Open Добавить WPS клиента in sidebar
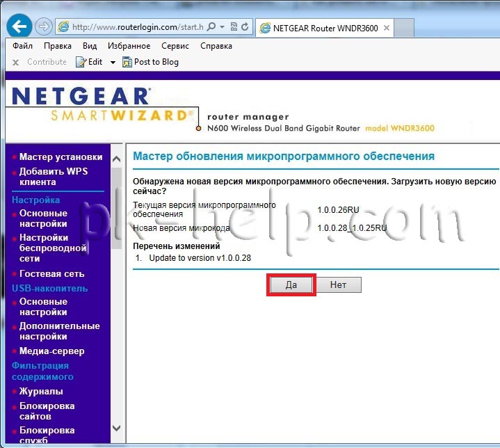Screen dimensions: 500x448 tap(54, 177)
